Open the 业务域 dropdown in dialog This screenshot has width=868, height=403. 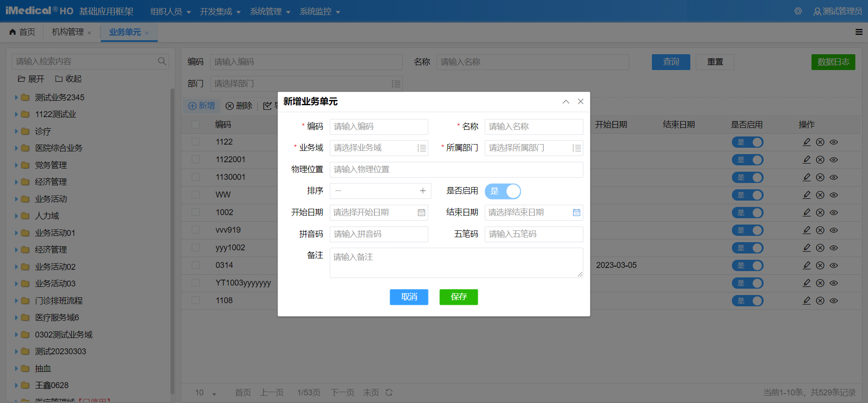click(379, 148)
